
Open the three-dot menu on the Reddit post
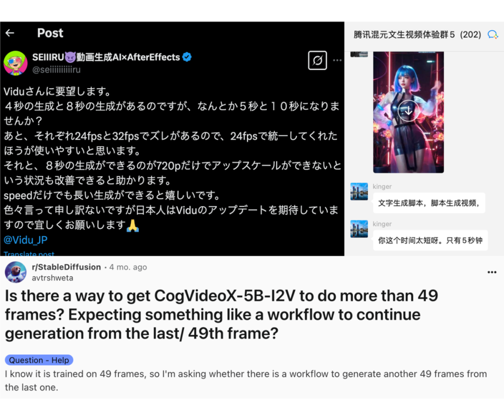[492, 272]
